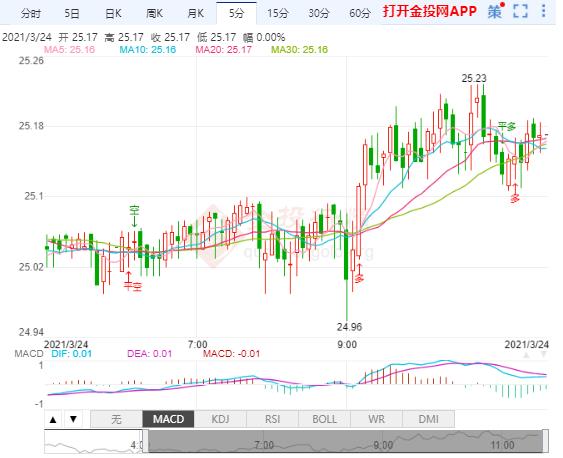
Task: Switch indicator to BOLL
Action: 324,419
